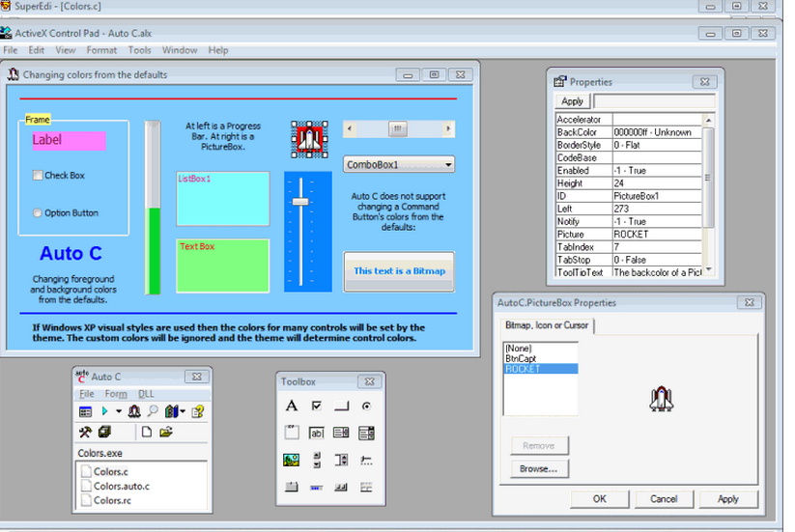Pick the Option Button tool in Toolbox

367,406
